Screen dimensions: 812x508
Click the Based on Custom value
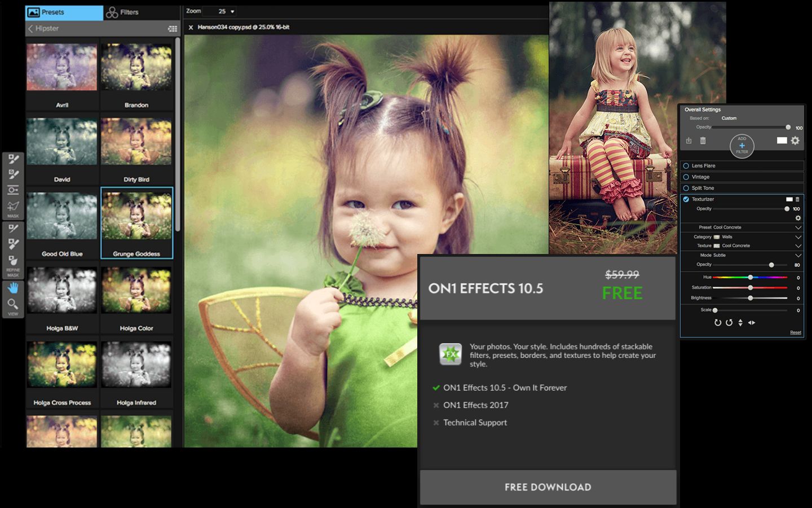pos(729,119)
